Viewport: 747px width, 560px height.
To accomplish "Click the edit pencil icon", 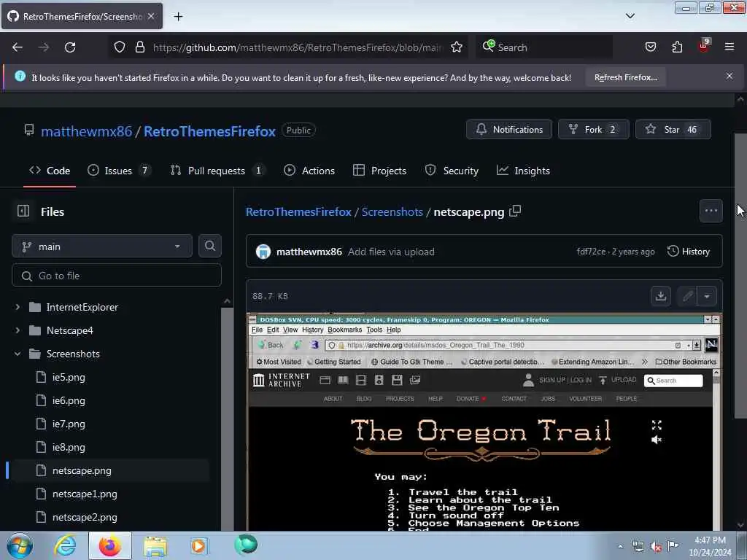I will tap(687, 296).
